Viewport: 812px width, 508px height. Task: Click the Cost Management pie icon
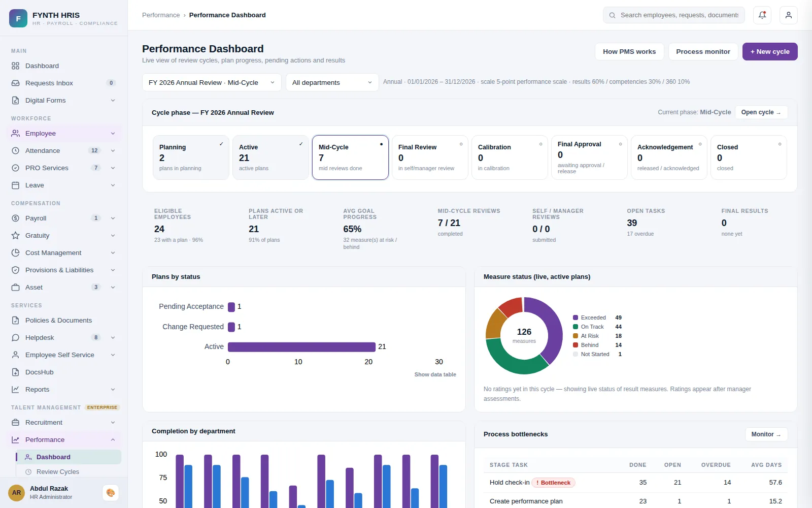[15, 253]
